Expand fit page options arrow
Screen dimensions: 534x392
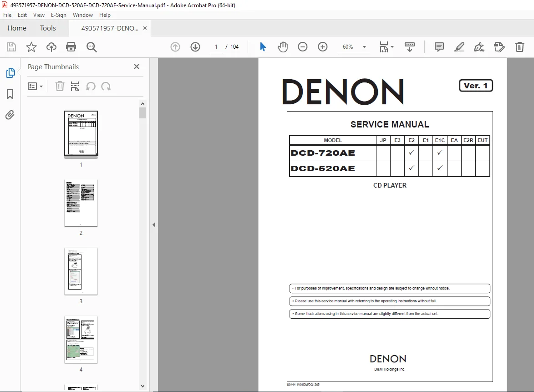click(392, 47)
